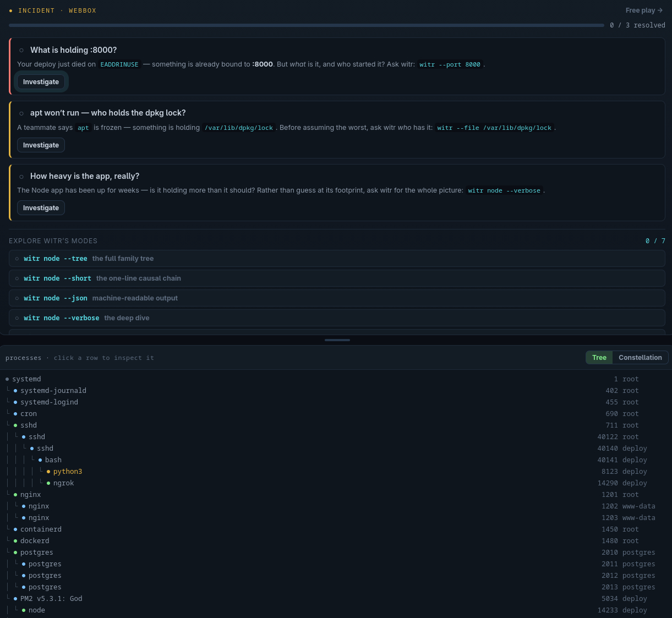Click the EXPLORE WITR'S MODES heading
This screenshot has width=672, height=618.
pyautogui.click(x=53, y=241)
